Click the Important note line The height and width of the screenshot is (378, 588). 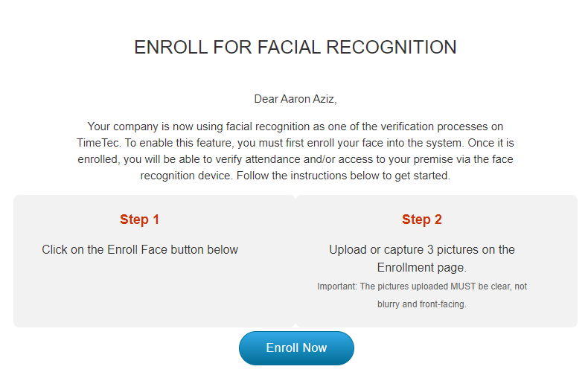422,286
